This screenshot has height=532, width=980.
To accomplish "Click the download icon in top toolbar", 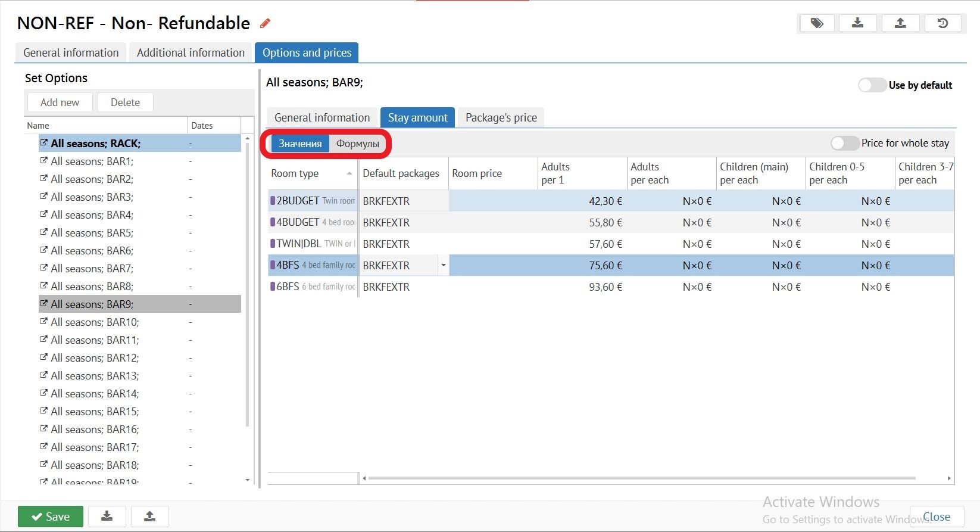I will click(x=857, y=23).
